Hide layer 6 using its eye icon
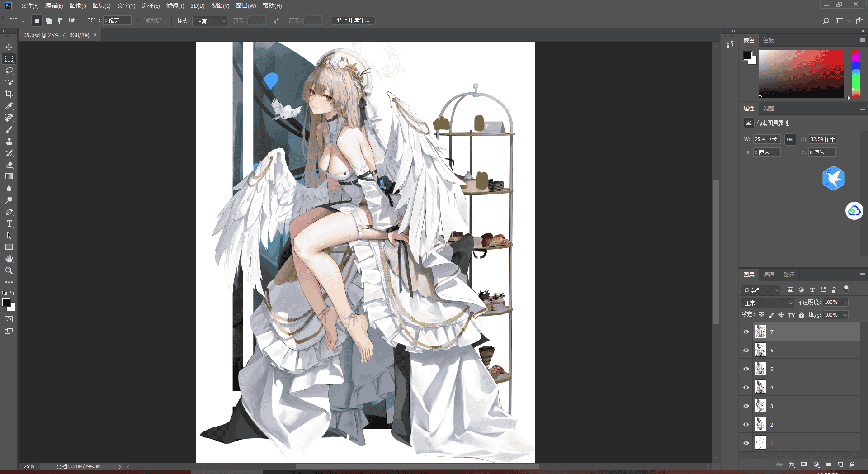The width and height of the screenshot is (868, 474). pos(746,350)
